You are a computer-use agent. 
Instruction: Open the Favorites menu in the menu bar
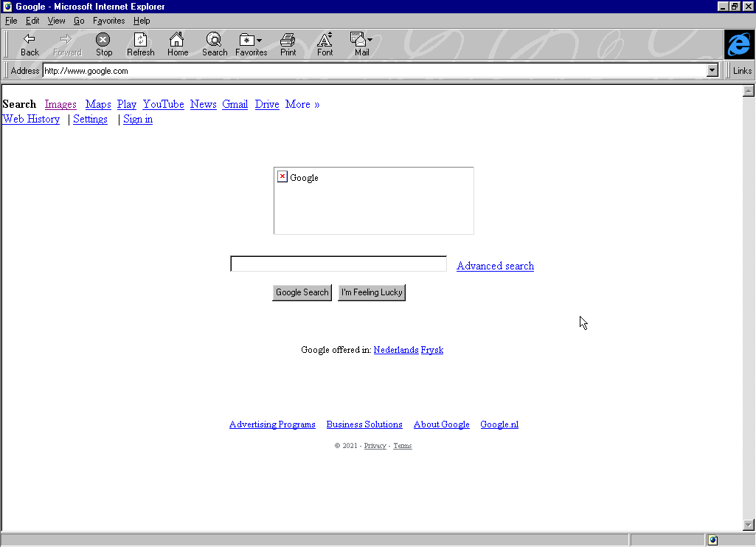tap(108, 21)
